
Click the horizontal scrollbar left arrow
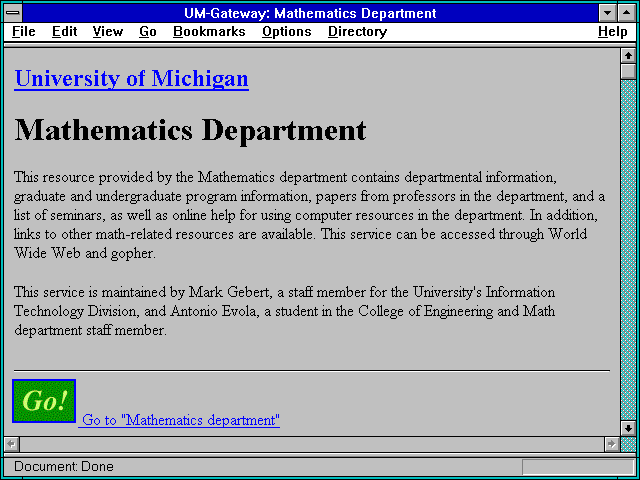(11, 444)
